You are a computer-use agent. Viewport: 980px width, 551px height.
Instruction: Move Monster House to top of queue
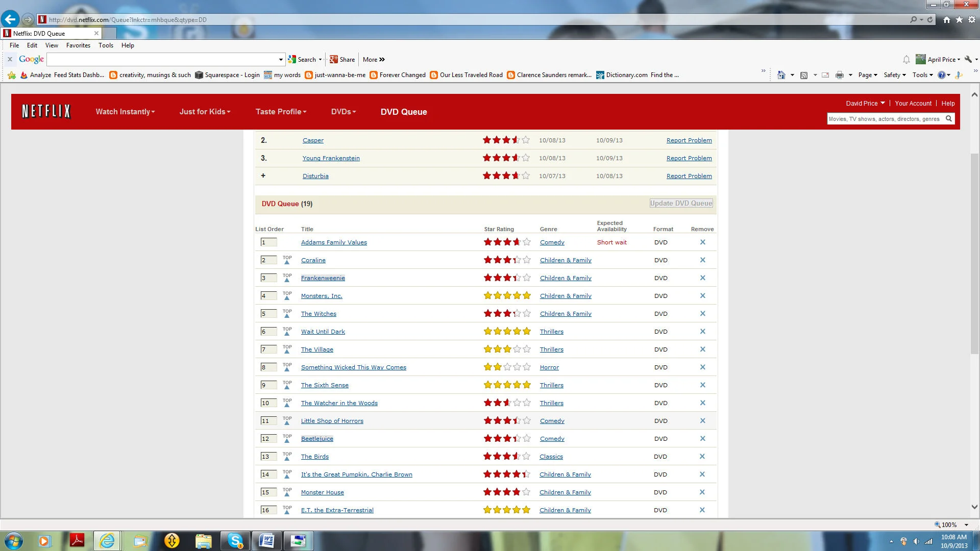(x=287, y=492)
